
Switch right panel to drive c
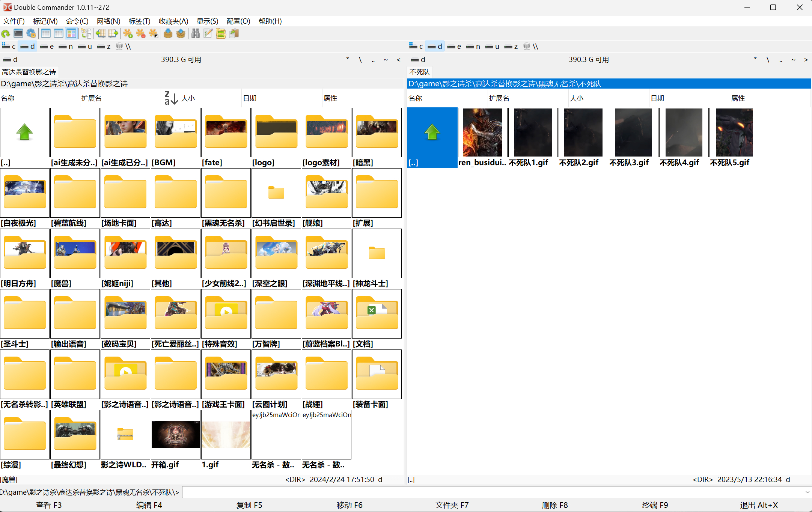(416, 47)
